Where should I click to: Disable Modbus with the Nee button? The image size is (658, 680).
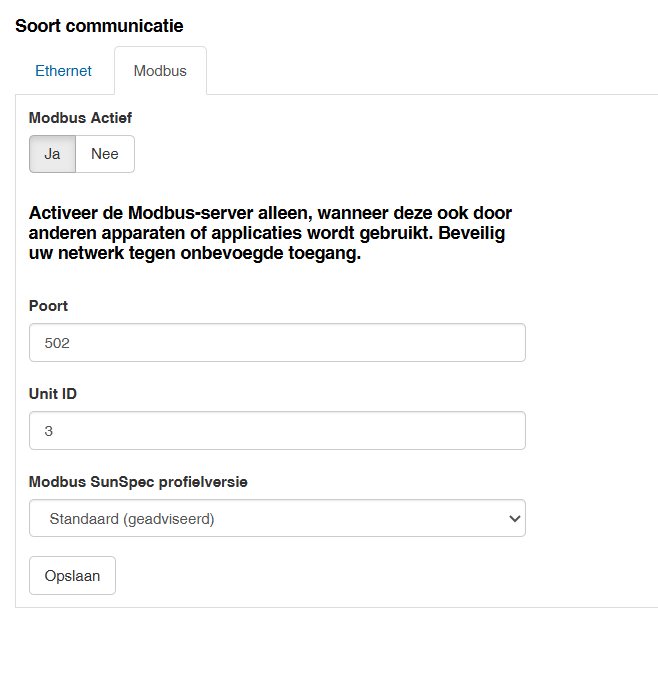click(105, 154)
